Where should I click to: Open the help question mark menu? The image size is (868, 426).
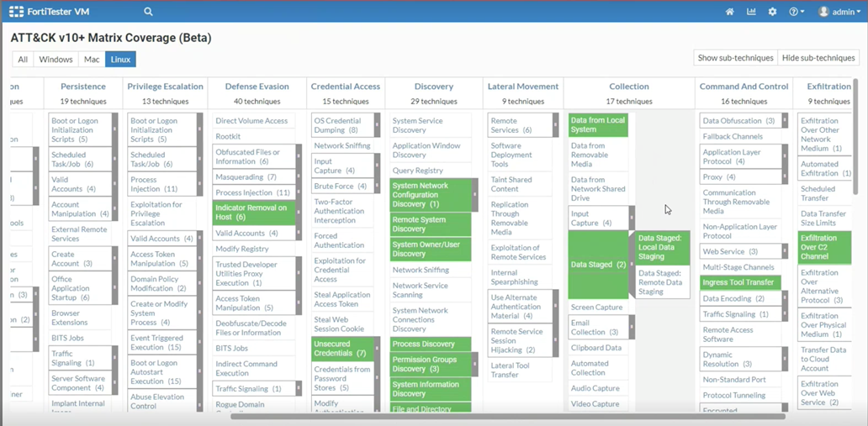[797, 12]
